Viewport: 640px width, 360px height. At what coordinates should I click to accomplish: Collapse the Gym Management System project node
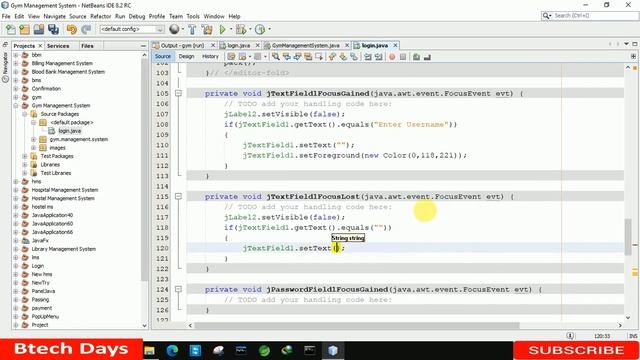click(x=16, y=105)
